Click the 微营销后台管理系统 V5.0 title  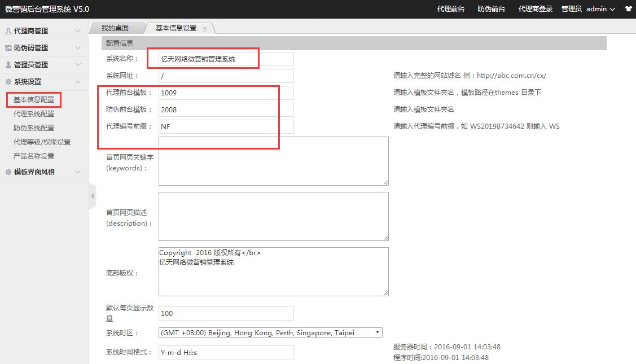click(x=47, y=9)
